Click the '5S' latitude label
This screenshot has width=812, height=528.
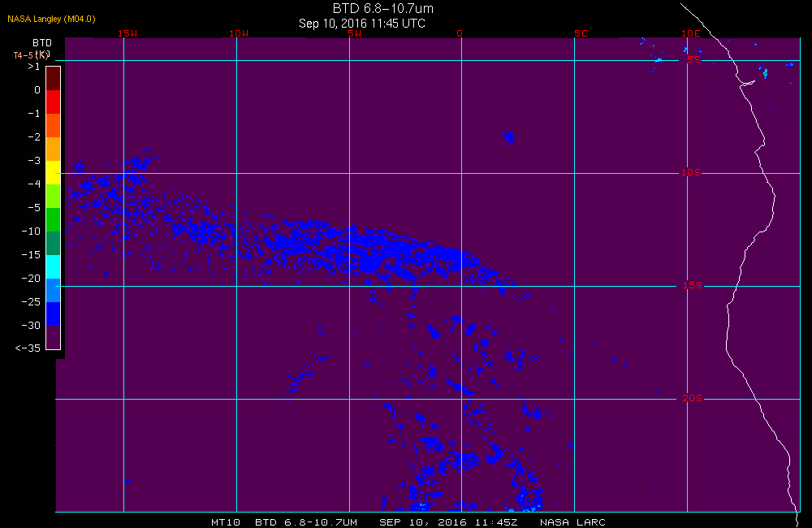(693, 59)
